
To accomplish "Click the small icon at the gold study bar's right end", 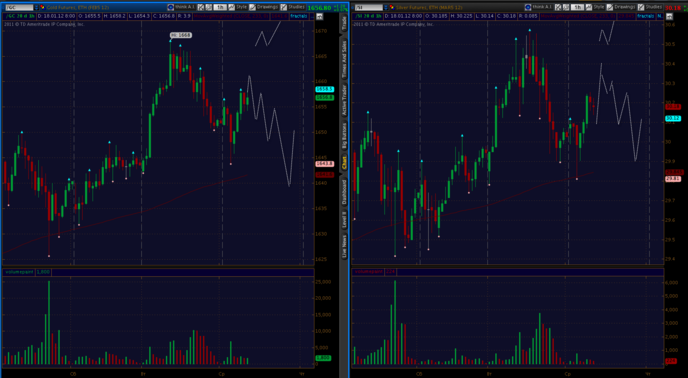I will click(x=319, y=16).
